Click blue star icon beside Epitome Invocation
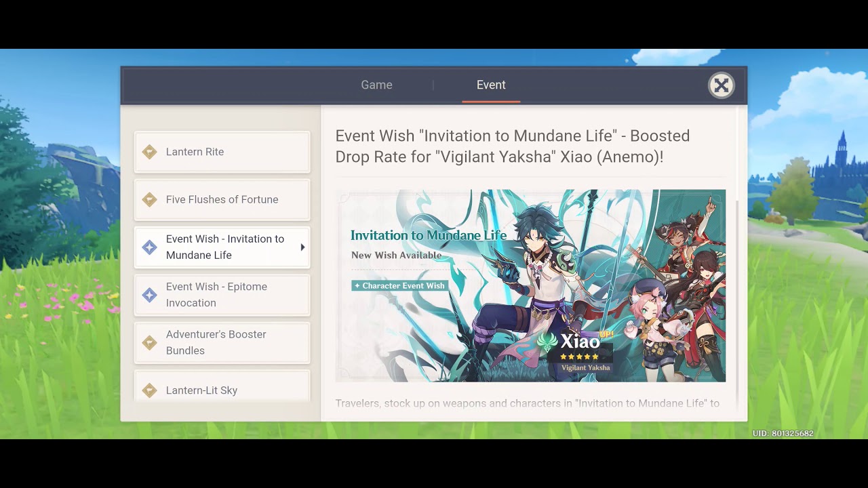 pyautogui.click(x=150, y=295)
